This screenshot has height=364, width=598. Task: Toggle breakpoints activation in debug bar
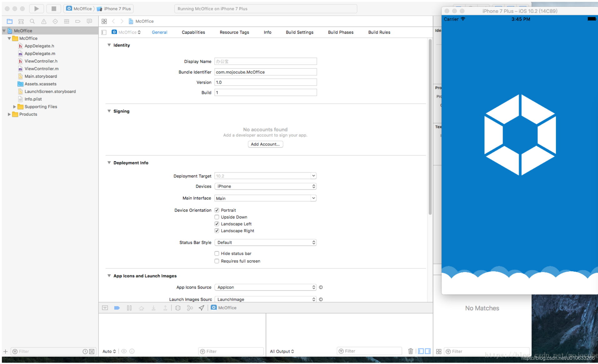click(x=117, y=308)
